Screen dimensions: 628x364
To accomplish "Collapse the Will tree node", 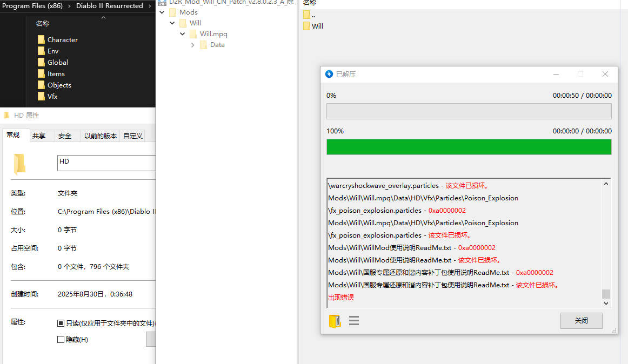I will (172, 23).
